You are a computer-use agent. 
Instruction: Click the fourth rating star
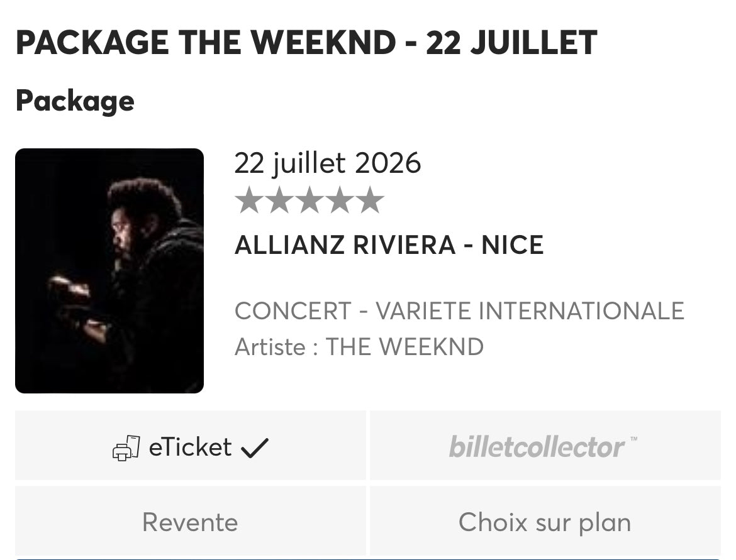click(x=339, y=200)
